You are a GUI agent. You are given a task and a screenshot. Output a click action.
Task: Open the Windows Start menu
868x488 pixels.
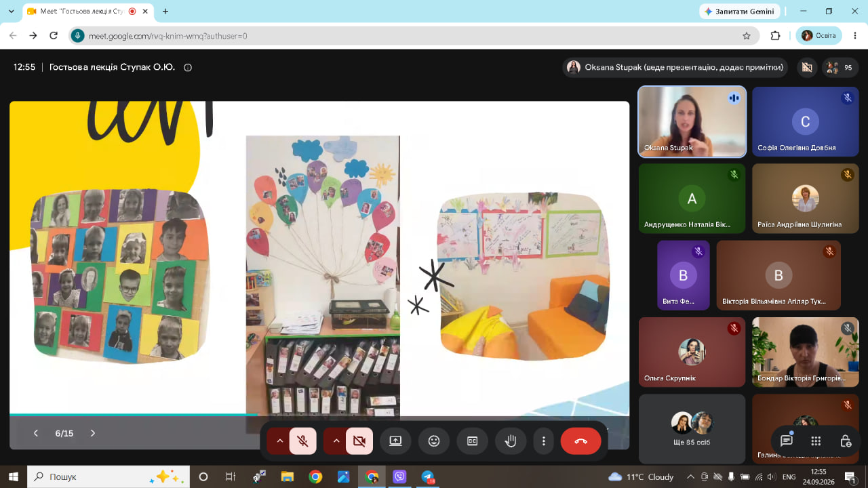point(14,476)
